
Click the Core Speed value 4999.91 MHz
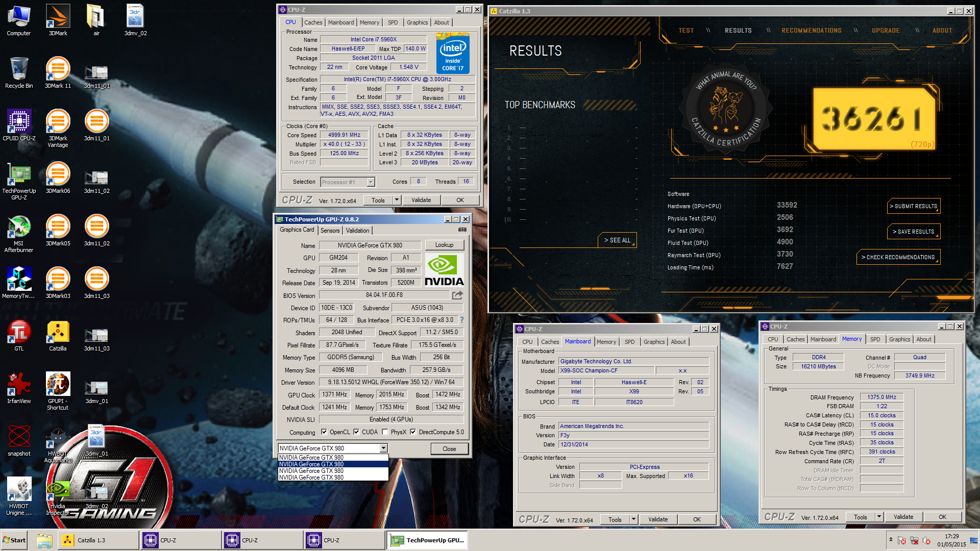tap(344, 135)
